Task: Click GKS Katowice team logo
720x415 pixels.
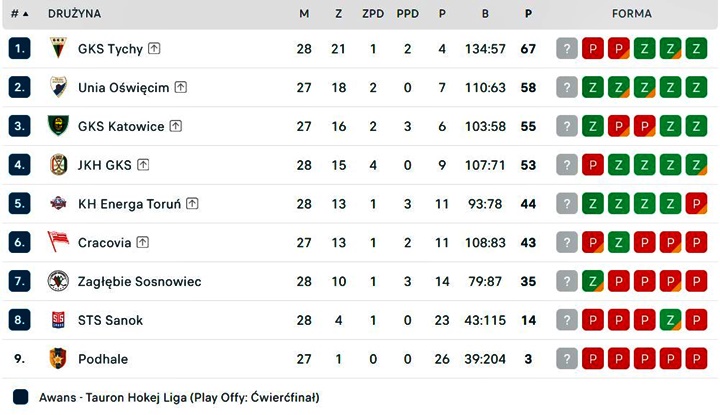Action: click(58, 126)
